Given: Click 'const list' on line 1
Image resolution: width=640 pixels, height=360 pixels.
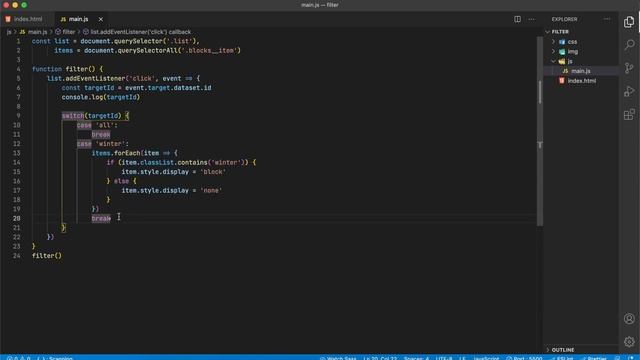Looking at the screenshot, I should tap(51, 41).
